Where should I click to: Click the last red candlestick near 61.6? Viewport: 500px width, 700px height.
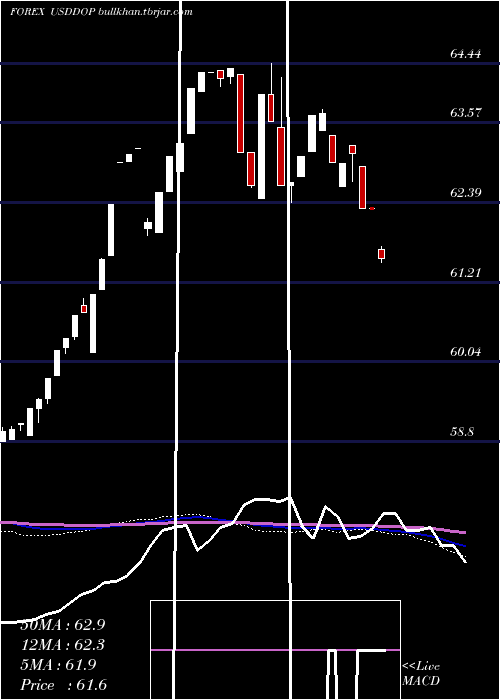(x=381, y=254)
